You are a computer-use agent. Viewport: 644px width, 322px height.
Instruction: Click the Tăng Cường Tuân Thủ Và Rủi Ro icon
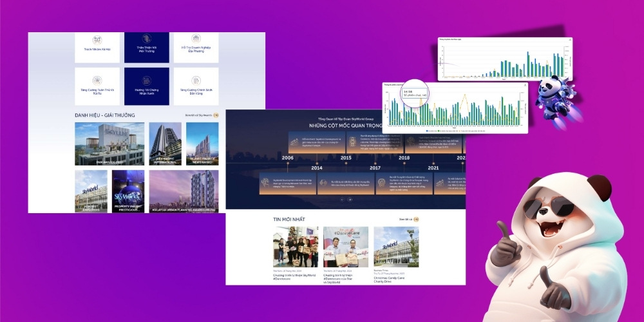click(x=97, y=80)
